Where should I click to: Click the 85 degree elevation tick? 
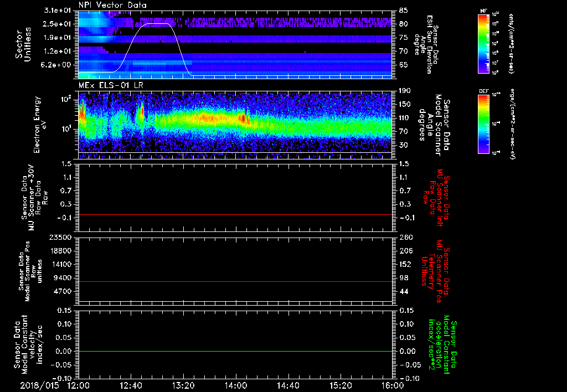404,11
